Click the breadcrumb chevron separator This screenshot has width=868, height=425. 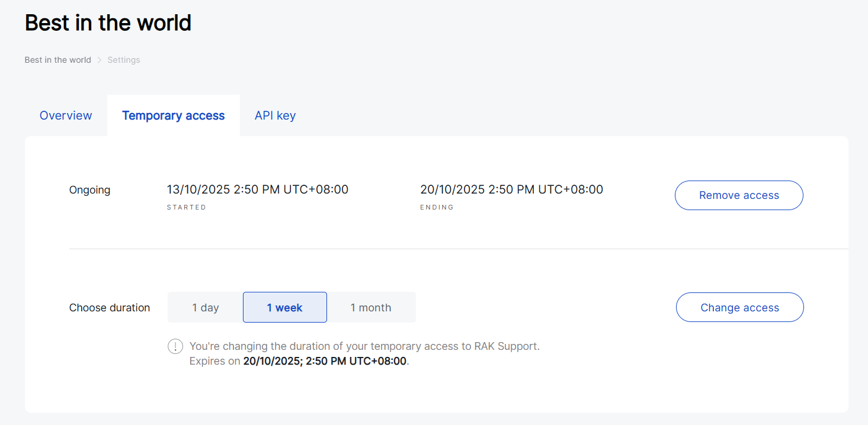[100, 60]
